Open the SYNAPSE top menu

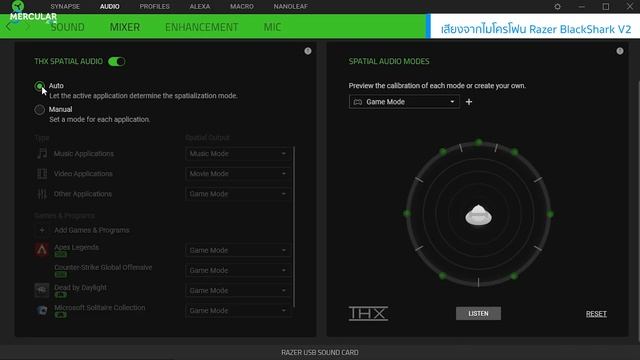(65, 7)
